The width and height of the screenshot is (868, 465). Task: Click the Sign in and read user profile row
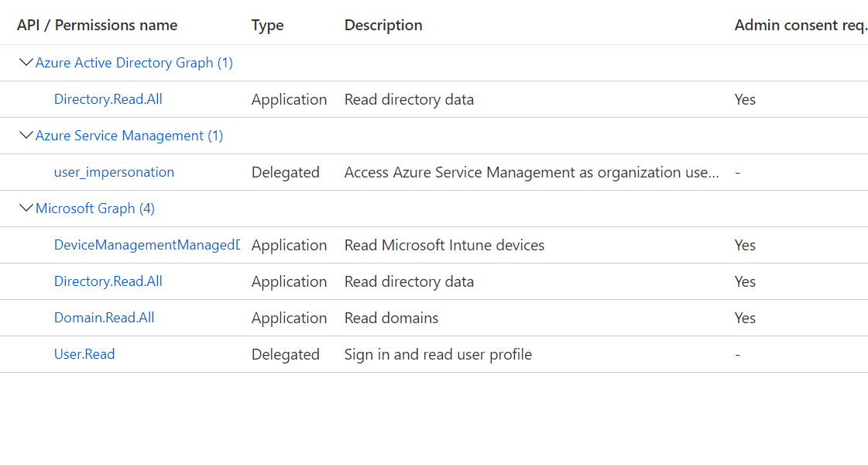[x=437, y=353]
